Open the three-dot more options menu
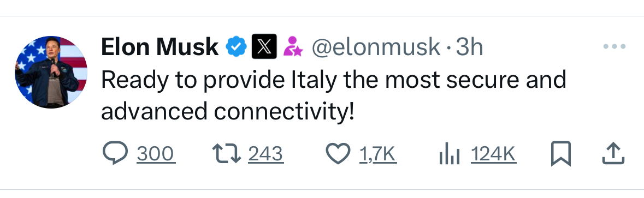Viewport: 644px width, 198px height. click(x=615, y=47)
